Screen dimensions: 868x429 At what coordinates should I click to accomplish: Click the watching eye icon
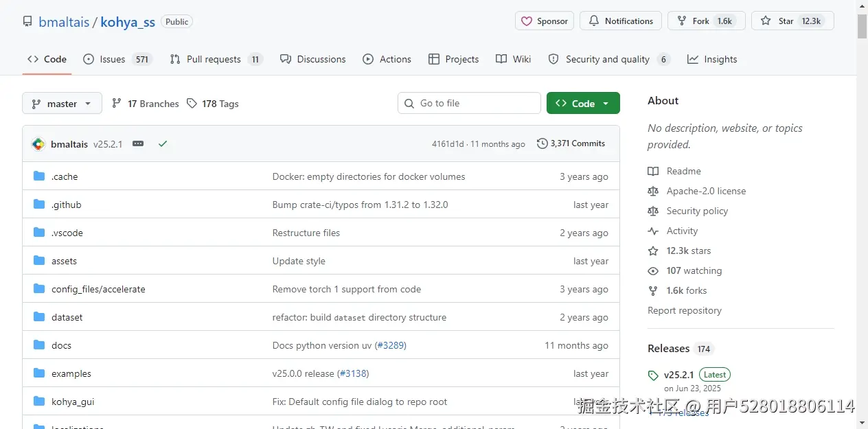point(653,270)
